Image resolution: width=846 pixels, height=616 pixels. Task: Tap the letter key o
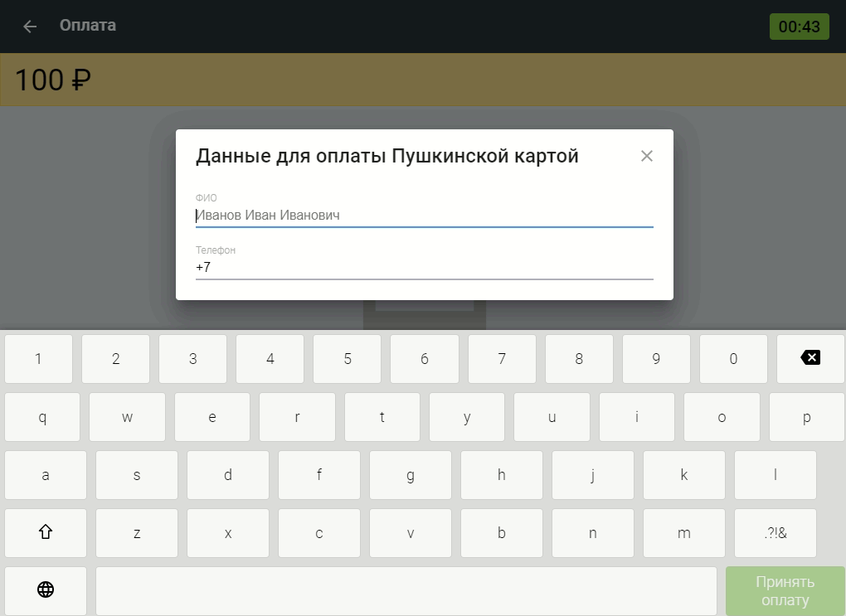point(722,417)
